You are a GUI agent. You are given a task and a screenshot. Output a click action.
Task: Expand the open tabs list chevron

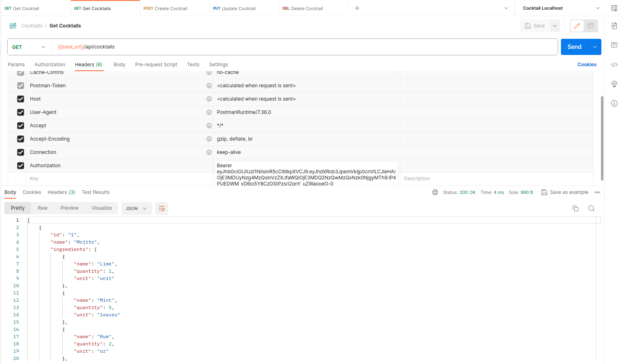506,8
